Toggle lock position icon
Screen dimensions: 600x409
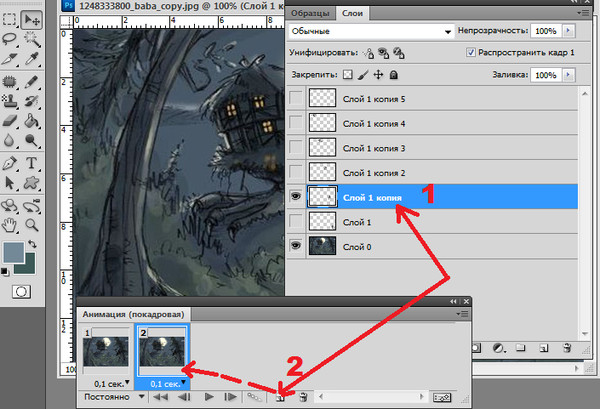point(378,75)
